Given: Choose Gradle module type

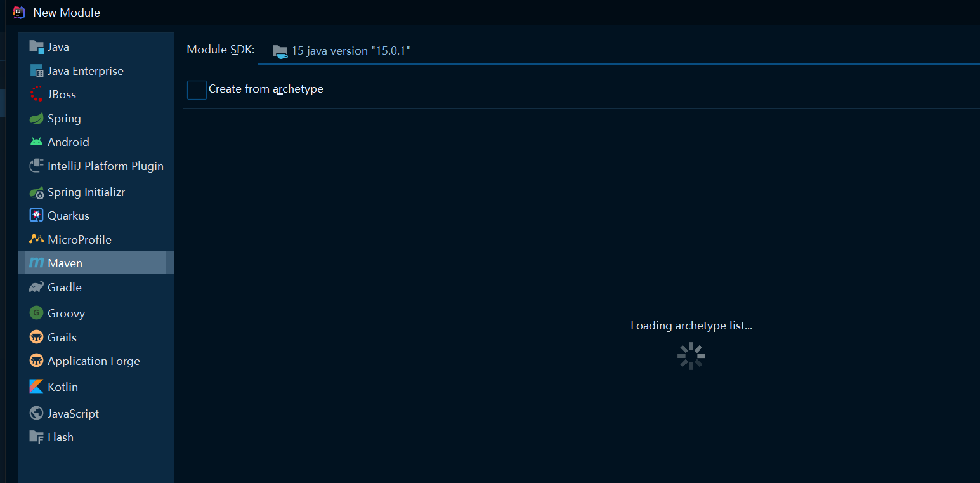Looking at the screenshot, I should tap(96, 287).
